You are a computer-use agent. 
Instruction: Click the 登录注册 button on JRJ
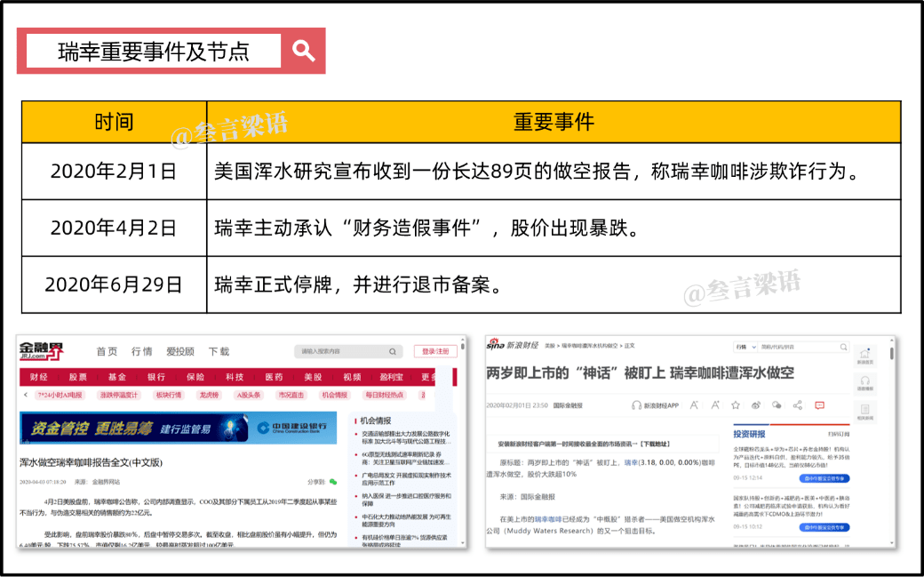[x=434, y=351]
